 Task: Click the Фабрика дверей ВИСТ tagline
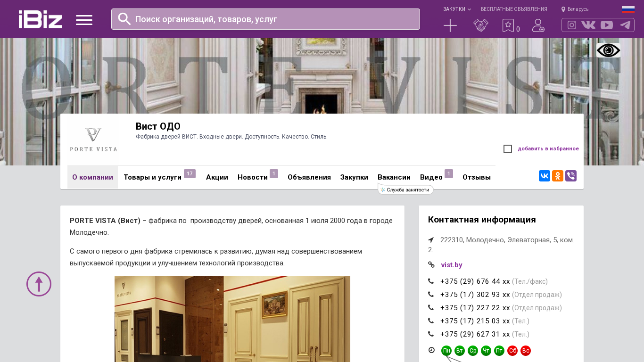click(x=231, y=137)
